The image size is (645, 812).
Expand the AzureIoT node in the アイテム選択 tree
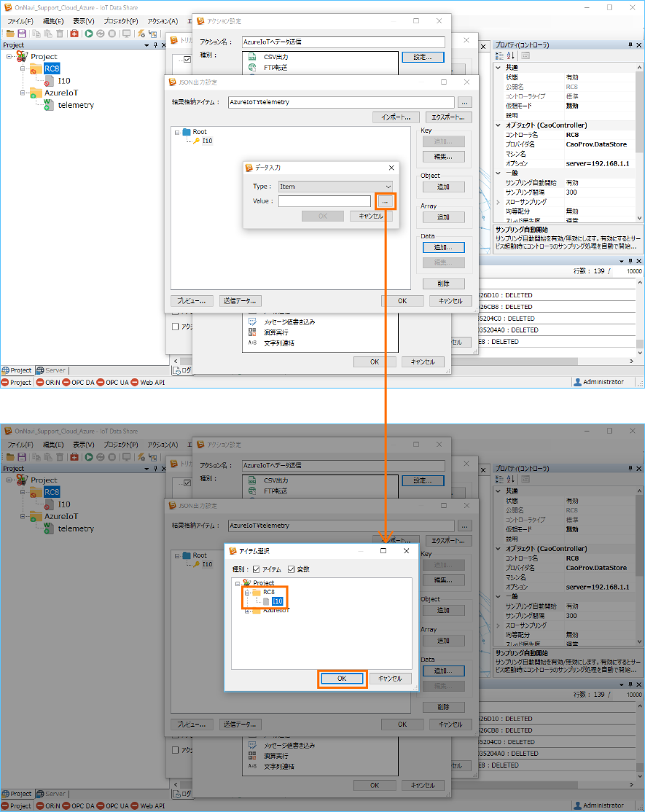(247, 610)
